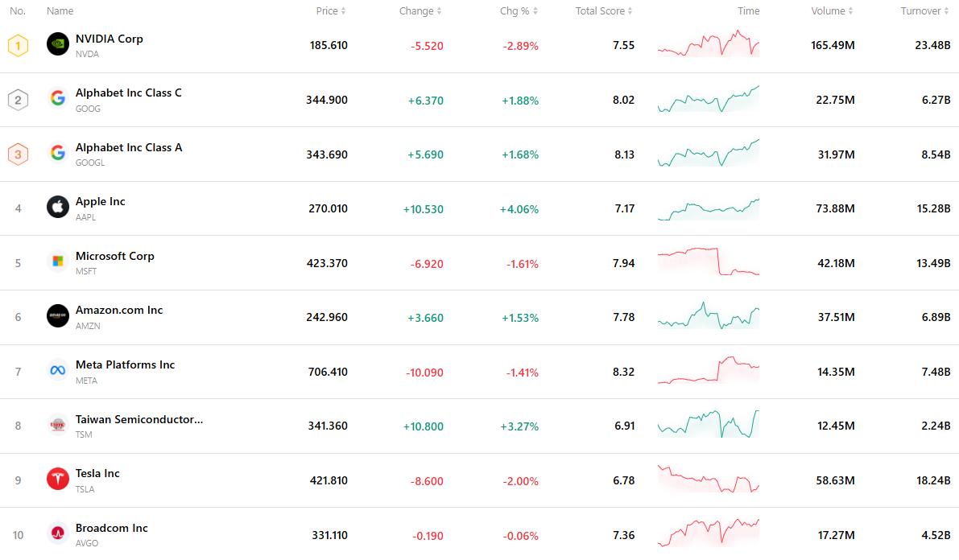Click the Meta Platforms logo icon
This screenshot has width=959, height=560.
tap(58, 371)
